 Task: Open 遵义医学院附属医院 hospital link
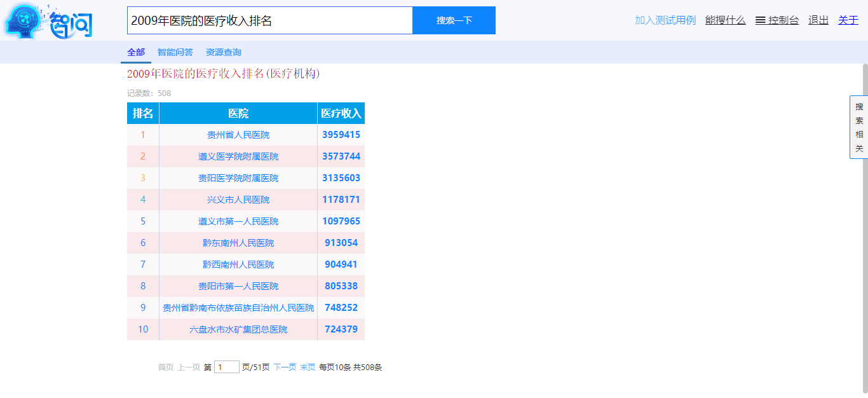[238, 156]
